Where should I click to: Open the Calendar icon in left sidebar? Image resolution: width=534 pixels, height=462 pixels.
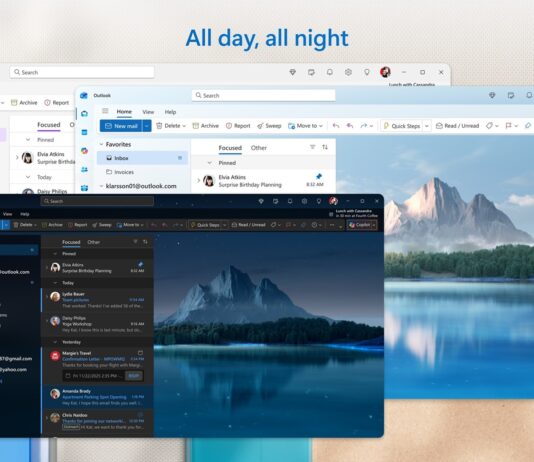click(x=84, y=132)
